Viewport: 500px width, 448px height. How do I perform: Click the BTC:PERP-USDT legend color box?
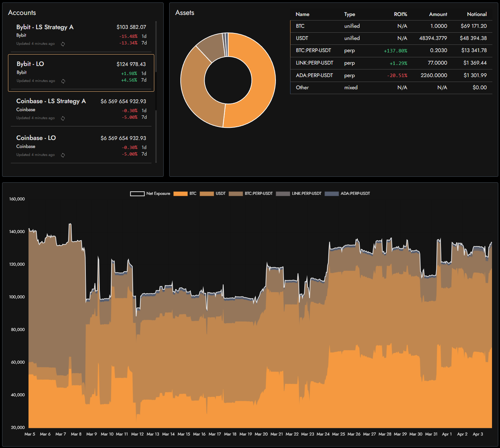tap(236, 193)
